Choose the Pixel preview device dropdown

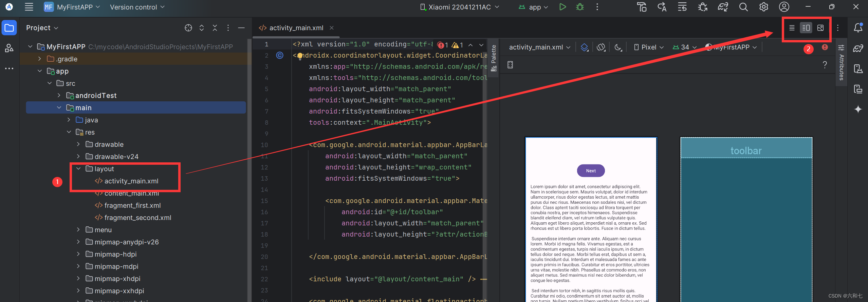click(x=649, y=47)
